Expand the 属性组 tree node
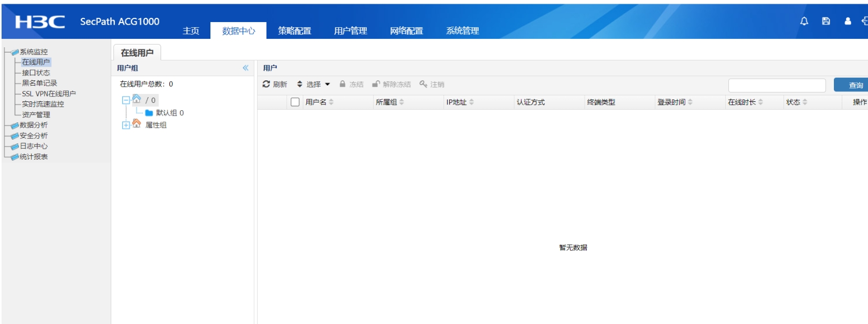Viewport: 868px width, 324px height. pyautogui.click(x=125, y=125)
